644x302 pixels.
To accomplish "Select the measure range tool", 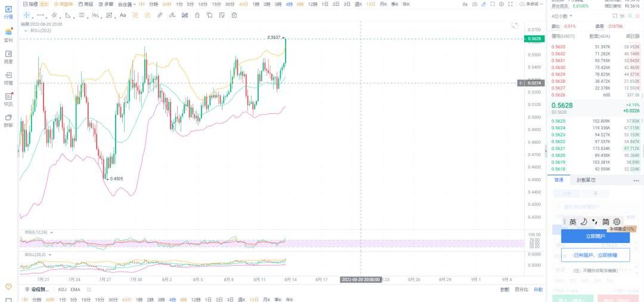I will tap(109, 15).
